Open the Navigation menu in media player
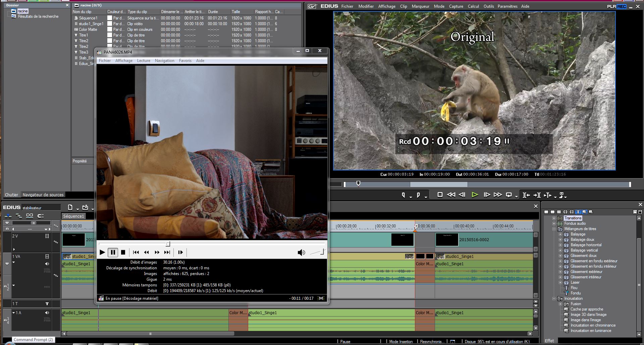 pyautogui.click(x=164, y=61)
